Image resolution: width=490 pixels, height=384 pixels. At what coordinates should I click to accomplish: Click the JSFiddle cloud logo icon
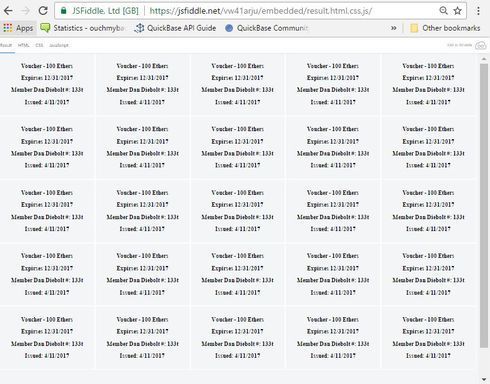(481, 45)
